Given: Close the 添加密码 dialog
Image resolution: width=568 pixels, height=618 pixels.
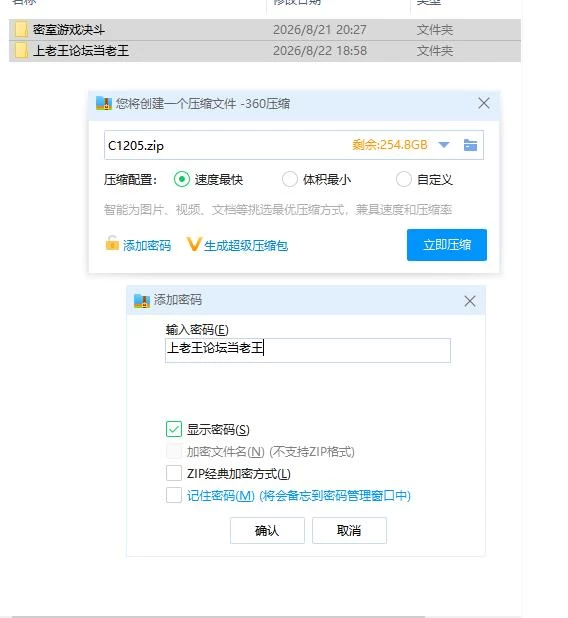Looking at the screenshot, I should pos(469,301).
